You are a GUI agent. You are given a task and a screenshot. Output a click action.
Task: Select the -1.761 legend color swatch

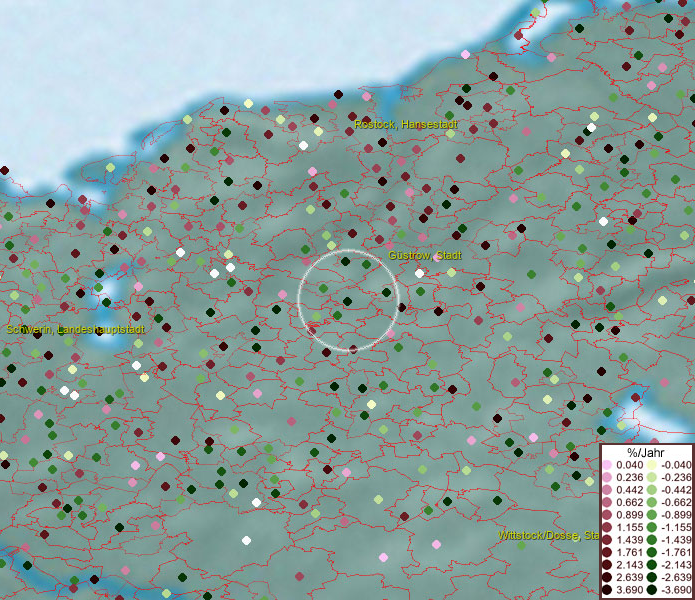652,553
